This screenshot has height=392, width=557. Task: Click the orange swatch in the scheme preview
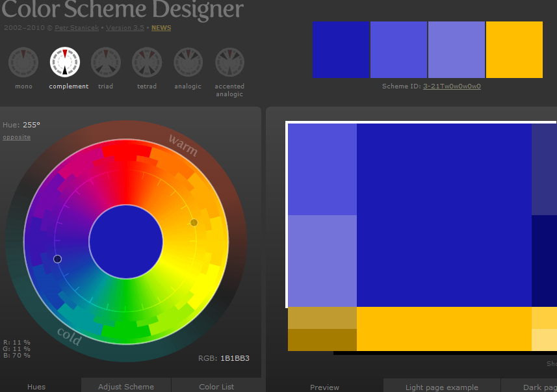[x=513, y=49]
